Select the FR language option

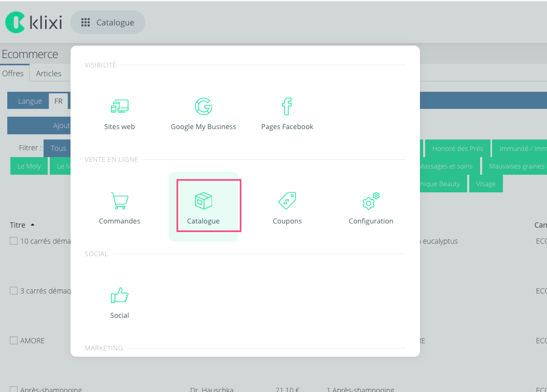[x=59, y=101]
